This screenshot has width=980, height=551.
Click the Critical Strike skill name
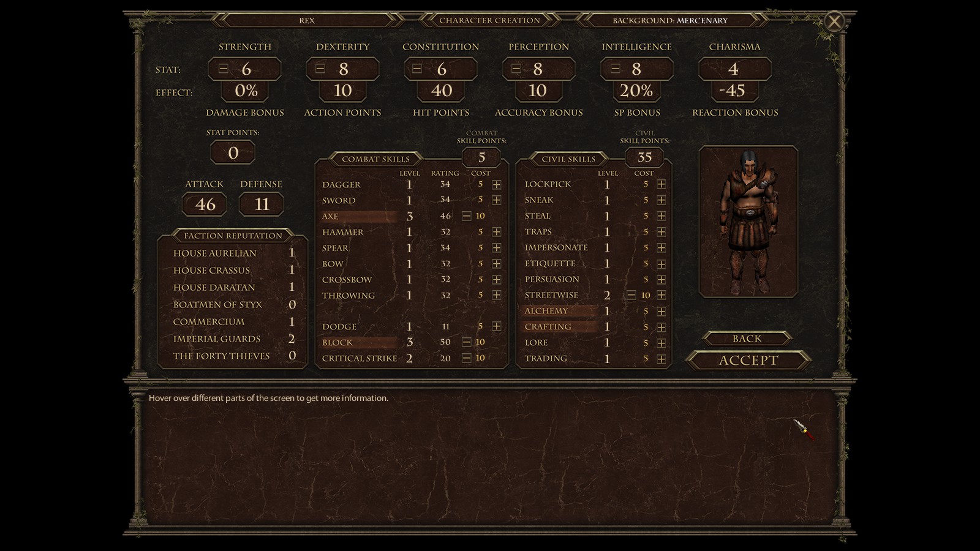[x=360, y=358]
